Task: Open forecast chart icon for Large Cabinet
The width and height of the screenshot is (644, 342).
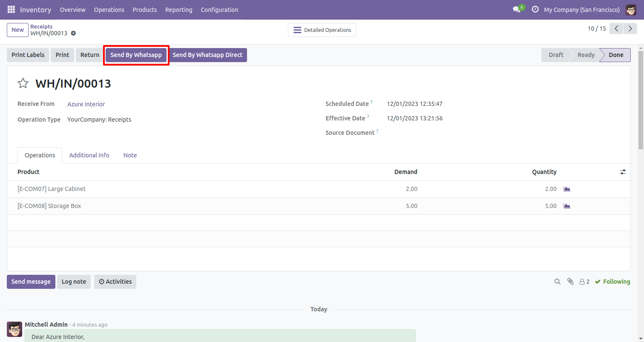Action: click(567, 189)
